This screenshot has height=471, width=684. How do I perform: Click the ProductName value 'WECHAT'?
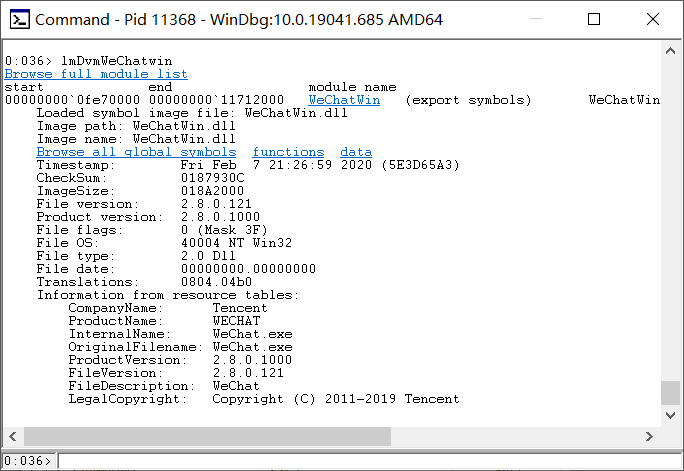(x=236, y=321)
